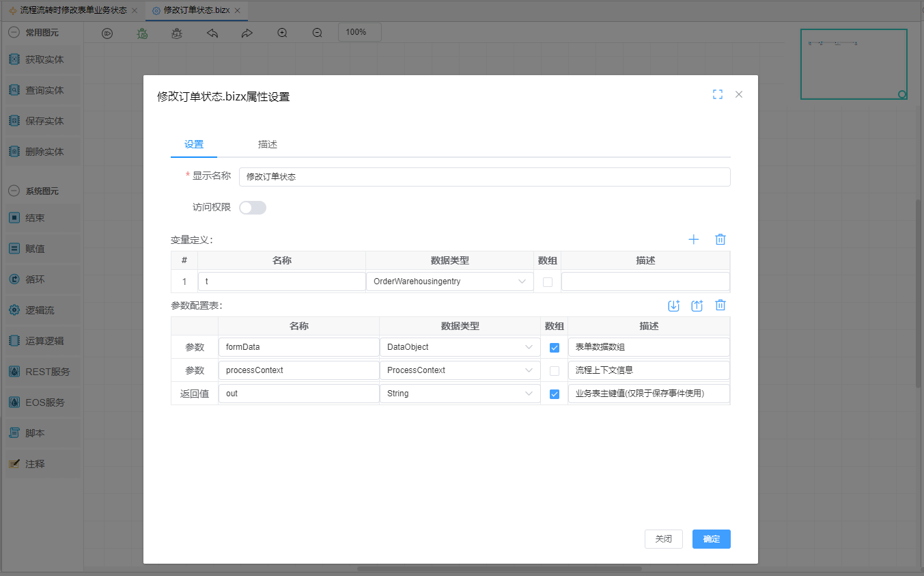Open the OrderWarehousingentry data type dropdown

tap(449, 282)
